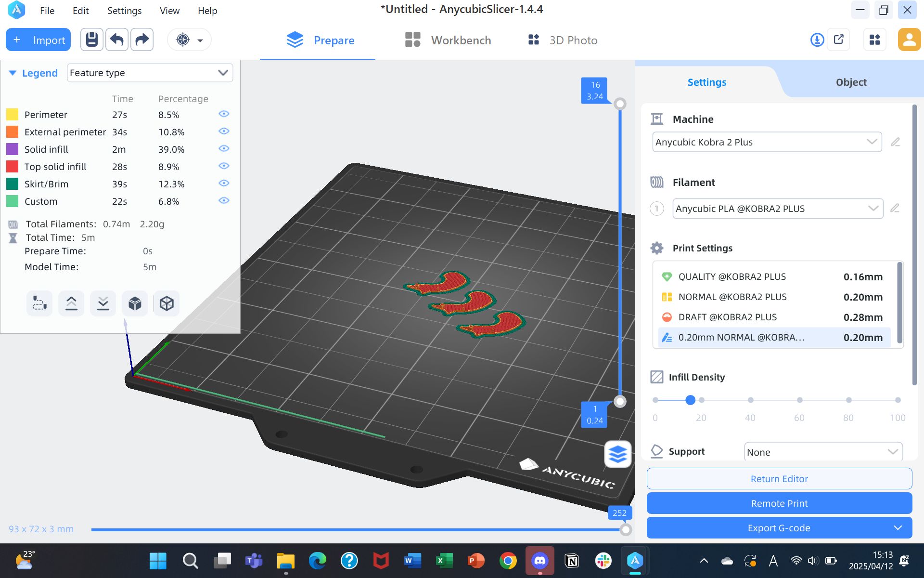The image size is (924, 578).
Task: Select DRAFT @KOBRA2 PLUS 0.28mm preset
Action: 774,317
